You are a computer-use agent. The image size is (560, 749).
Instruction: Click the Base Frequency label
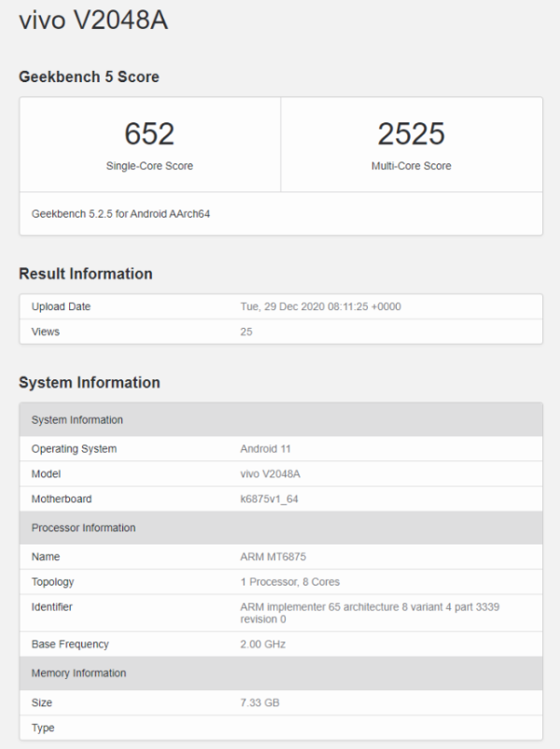(70, 644)
